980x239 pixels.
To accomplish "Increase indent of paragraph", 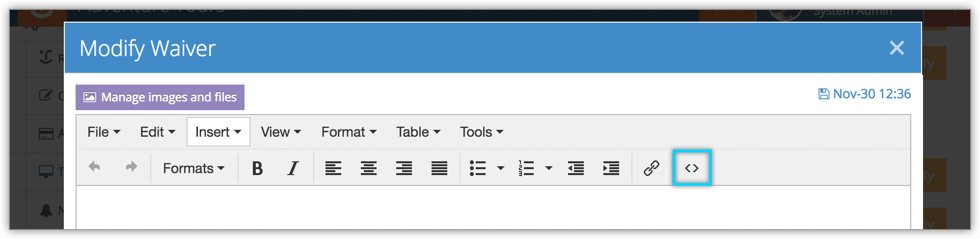I will click(x=611, y=168).
